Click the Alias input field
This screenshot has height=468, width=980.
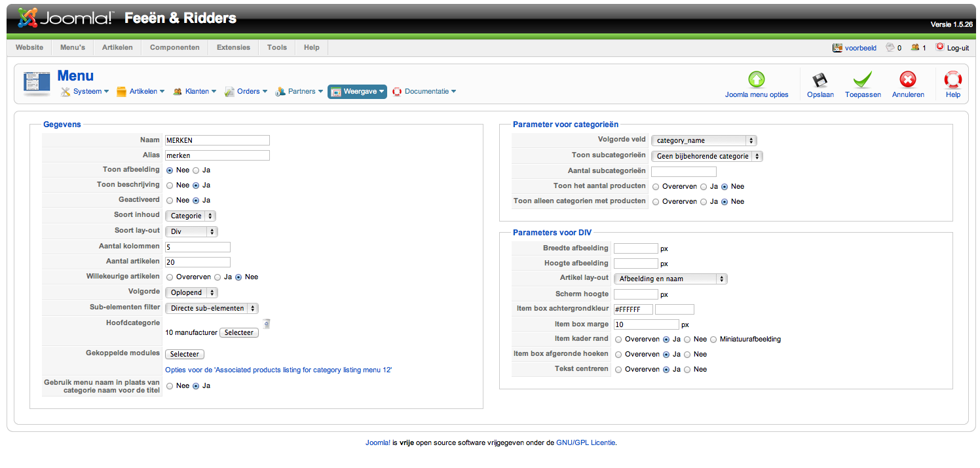click(x=217, y=155)
